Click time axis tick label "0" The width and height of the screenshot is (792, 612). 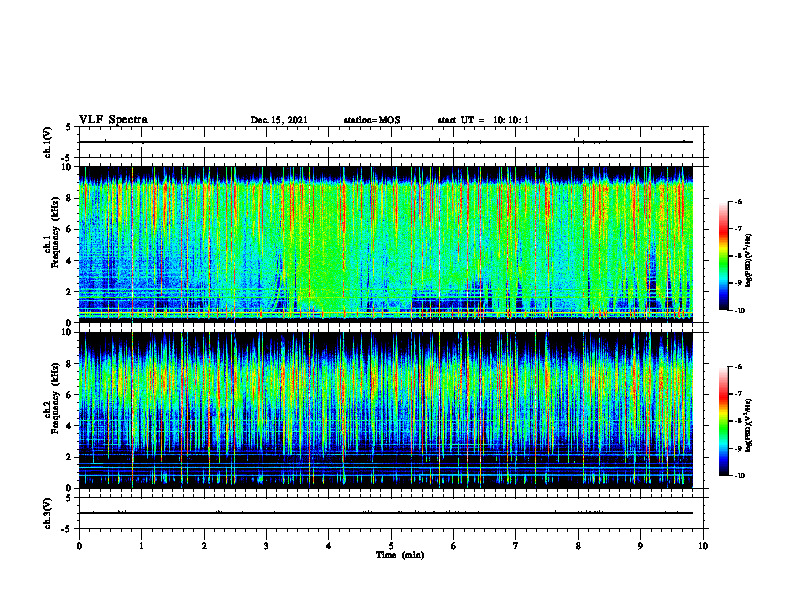click(79, 546)
